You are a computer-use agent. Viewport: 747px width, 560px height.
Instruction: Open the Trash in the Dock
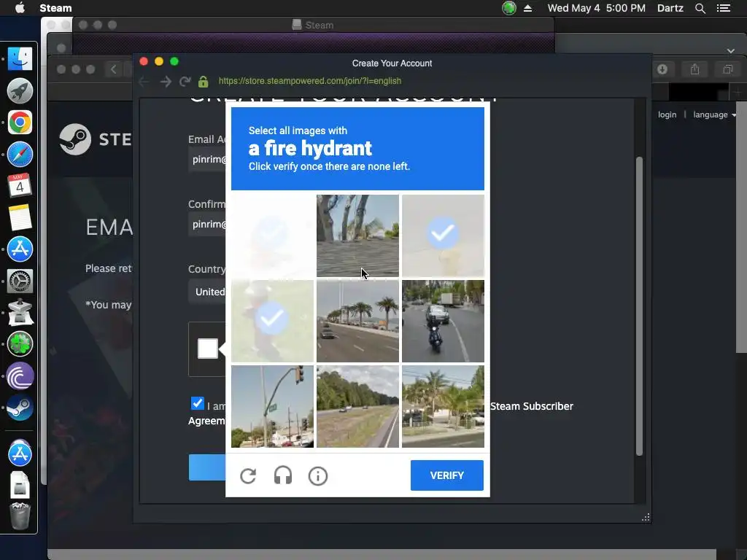20,516
